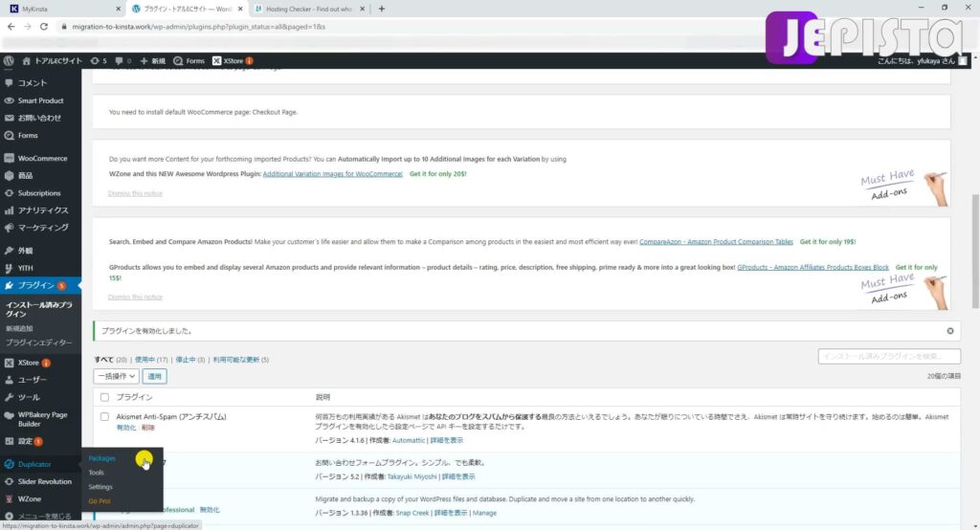
Task: Click the WordPress logo in admin bar
Action: [x=9, y=60]
